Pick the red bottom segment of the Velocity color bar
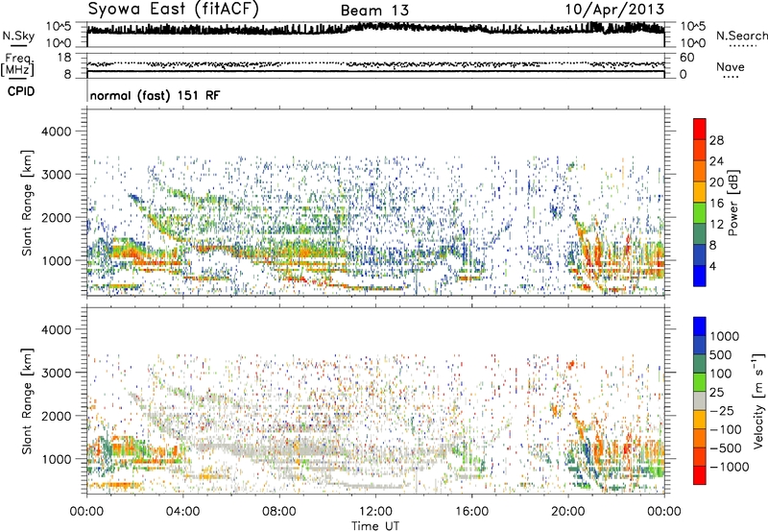Screen dimensions: 768x532 [x=700, y=475]
